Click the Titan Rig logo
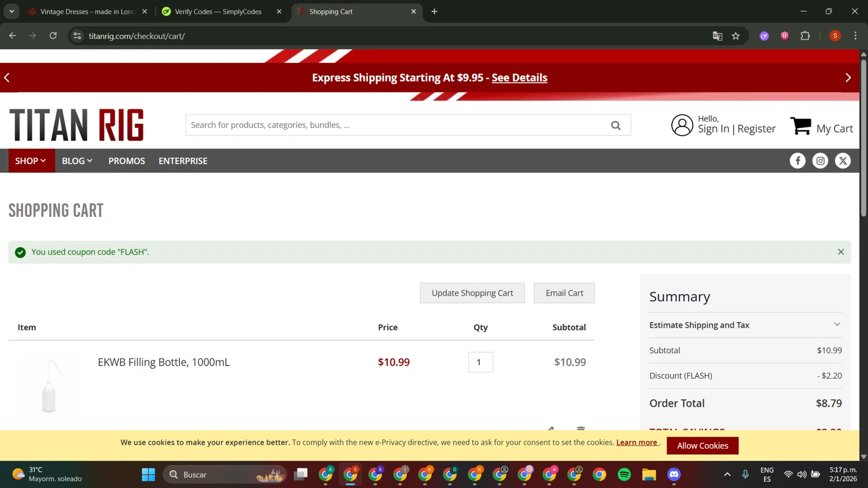The width and height of the screenshot is (868, 488). 76,125
